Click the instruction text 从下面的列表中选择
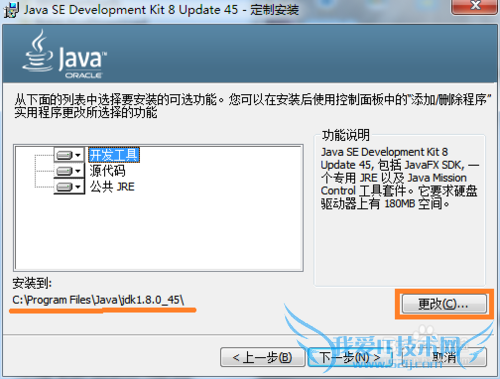 point(252,106)
